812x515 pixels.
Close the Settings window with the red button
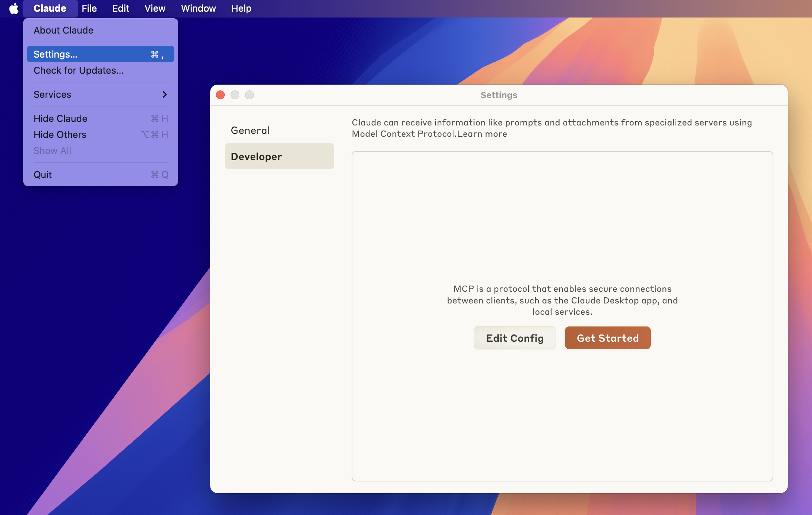(220, 95)
